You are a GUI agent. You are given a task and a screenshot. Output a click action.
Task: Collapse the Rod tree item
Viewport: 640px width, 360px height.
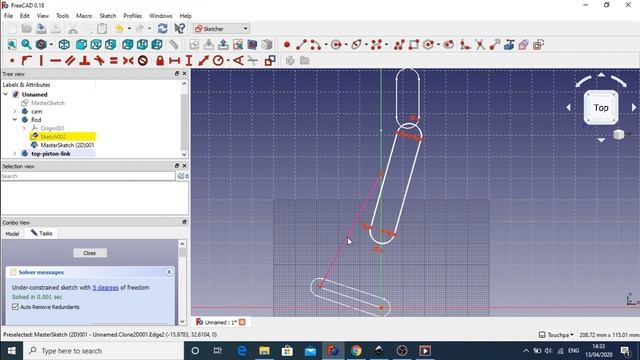click(15, 120)
